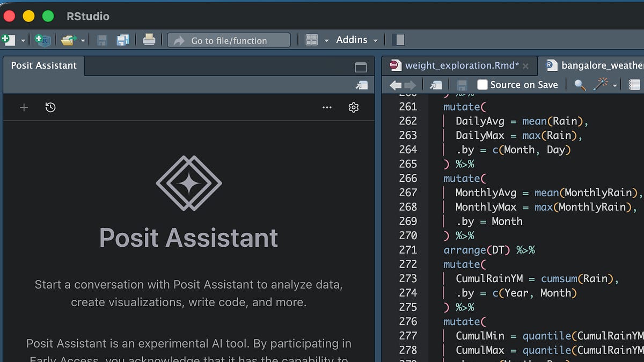This screenshot has width=644, height=362.
Task: Click the Go to file/function field
Action: (x=229, y=40)
